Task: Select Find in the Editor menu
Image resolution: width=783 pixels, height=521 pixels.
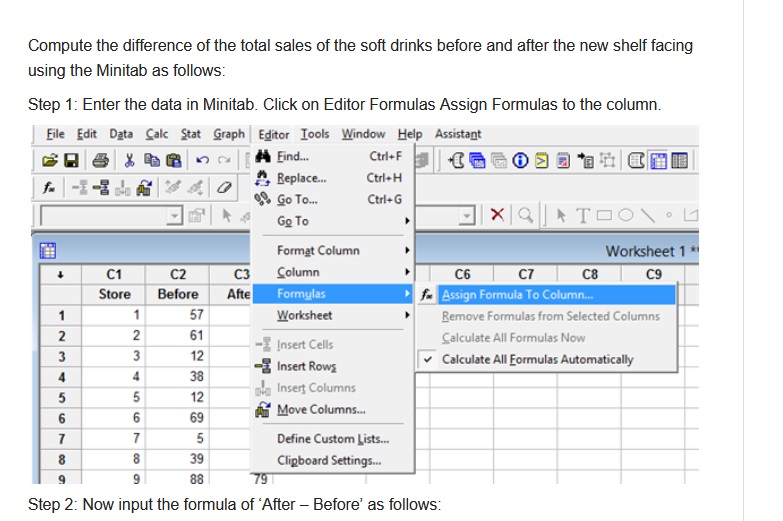Action: tap(293, 157)
